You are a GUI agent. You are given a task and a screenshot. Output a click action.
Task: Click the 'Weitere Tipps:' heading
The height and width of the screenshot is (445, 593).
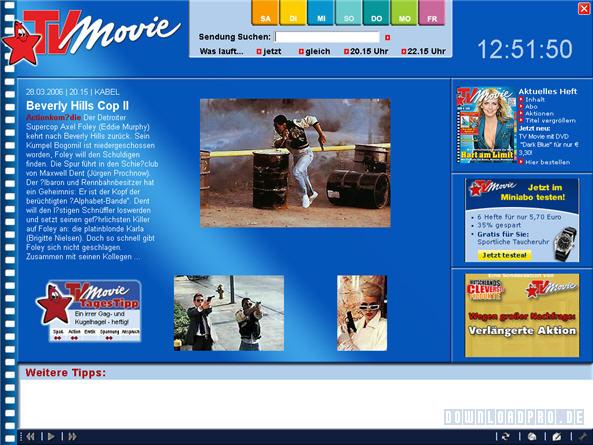coord(65,373)
